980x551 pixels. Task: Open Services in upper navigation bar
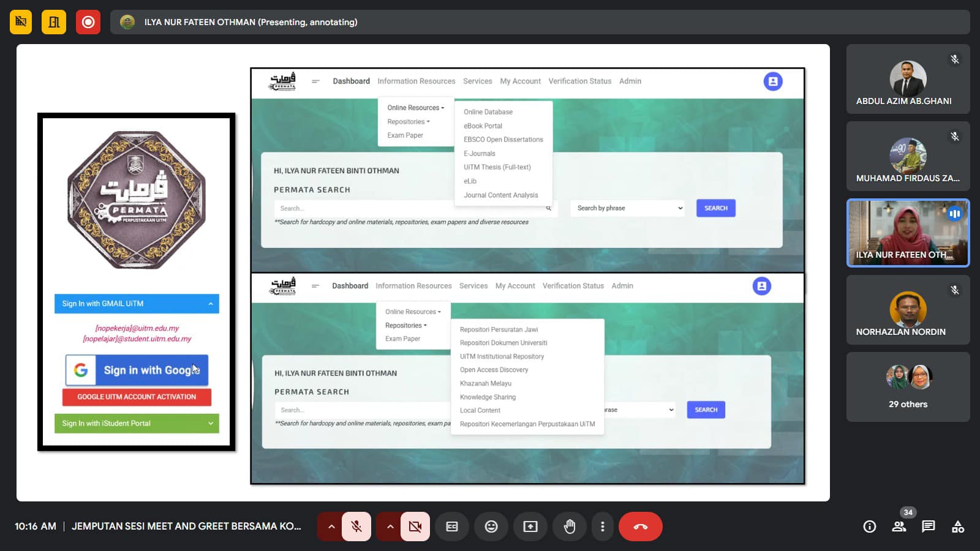[478, 81]
